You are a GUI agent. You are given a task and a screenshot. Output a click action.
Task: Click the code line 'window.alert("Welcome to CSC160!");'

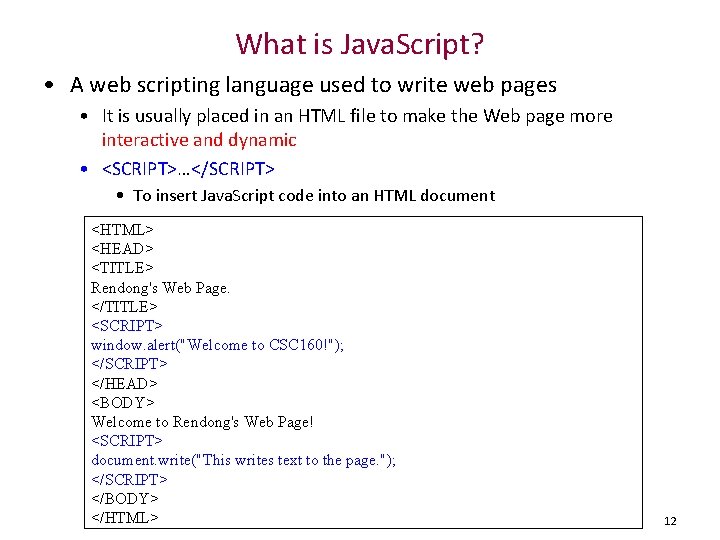point(217,345)
